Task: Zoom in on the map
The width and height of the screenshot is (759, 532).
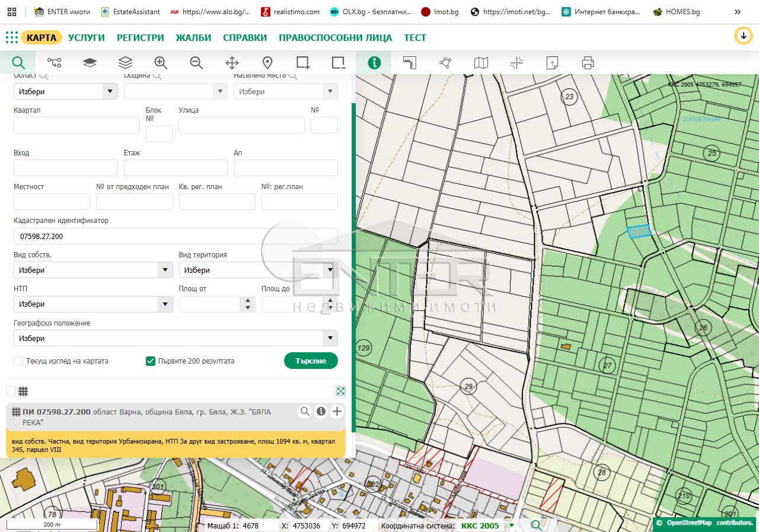Action: [x=161, y=62]
